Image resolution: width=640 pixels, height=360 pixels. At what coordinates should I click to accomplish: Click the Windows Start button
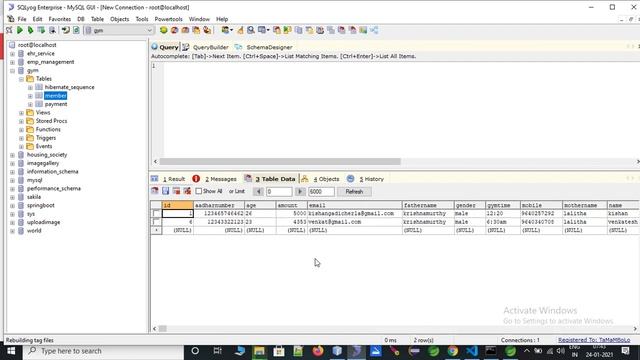(11, 351)
